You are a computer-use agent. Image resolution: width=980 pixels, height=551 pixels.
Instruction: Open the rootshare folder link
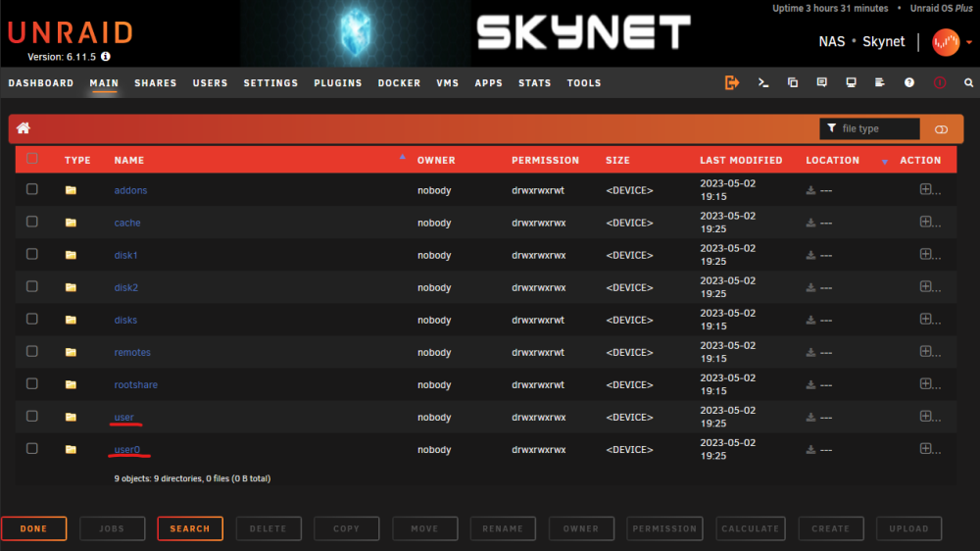point(135,384)
